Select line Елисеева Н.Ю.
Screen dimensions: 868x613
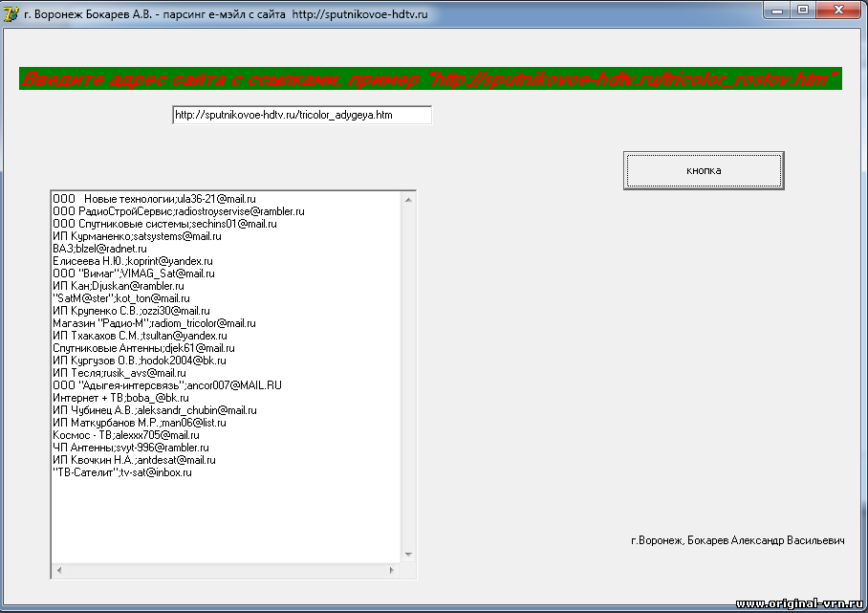coord(132,261)
